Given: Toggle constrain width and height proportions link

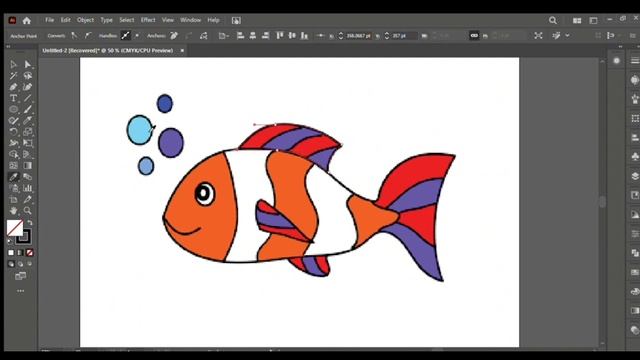Looking at the screenshot, I should [x=474, y=36].
